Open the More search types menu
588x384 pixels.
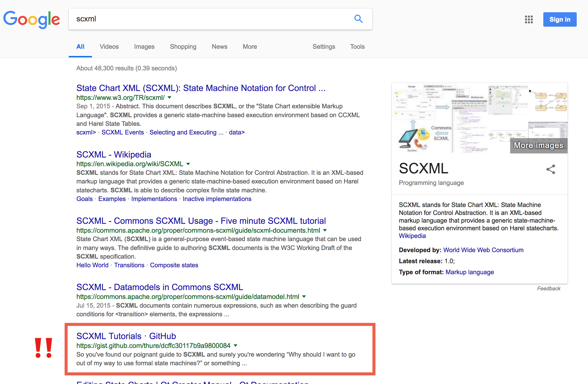click(x=250, y=47)
